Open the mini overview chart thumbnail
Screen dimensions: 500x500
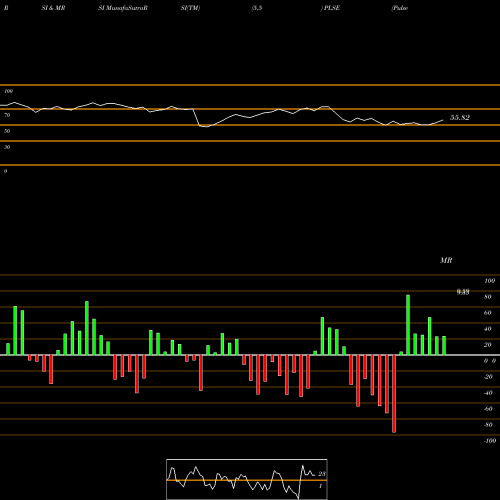247,479
